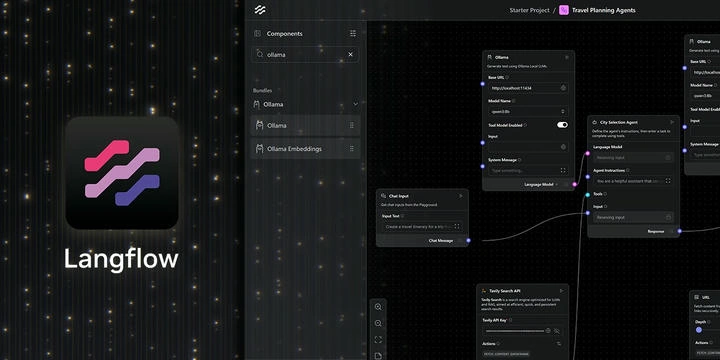Viewport: 720px width, 360px height.
Task: Collapse the Ollama bundle chevron
Action: pyautogui.click(x=355, y=104)
